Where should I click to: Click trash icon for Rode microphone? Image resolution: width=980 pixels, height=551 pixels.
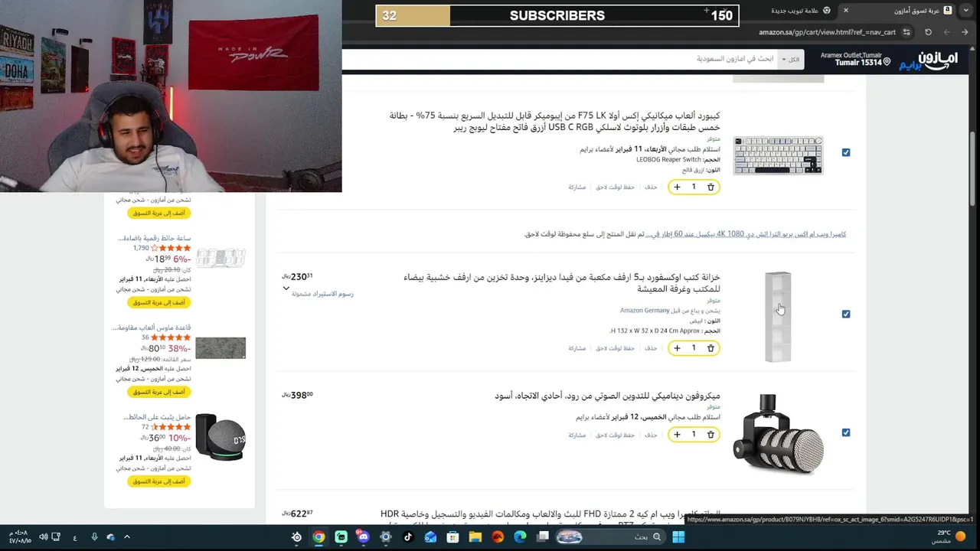click(x=710, y=435)
